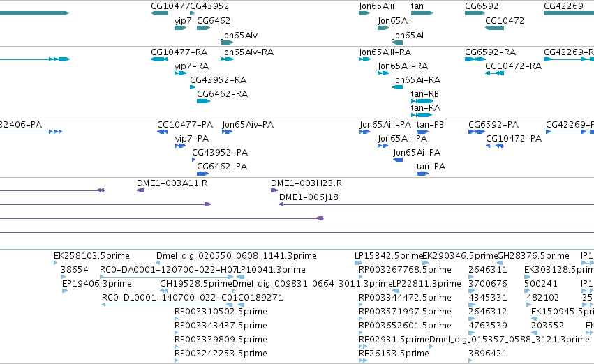Screen dimensions: 594x364
Task: Select EST EK258103.5prime
Action: (91, 256)
